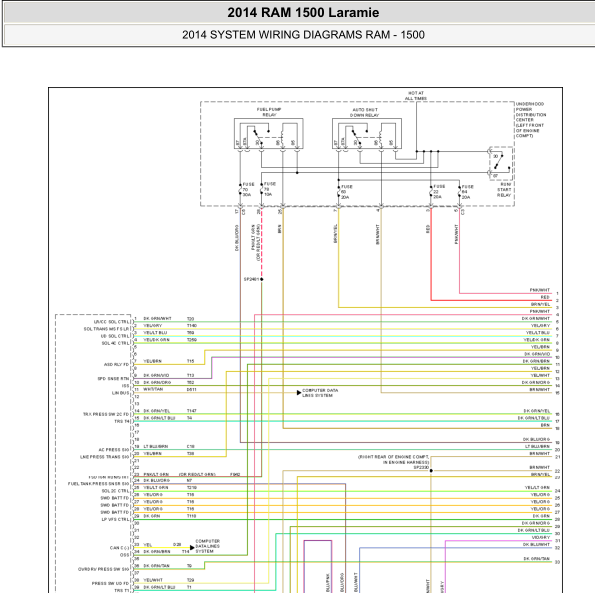Viewport: 595px width, 593px height.
Task: Click the Fuse 70 30A symbol
Action: coord(240,189)
